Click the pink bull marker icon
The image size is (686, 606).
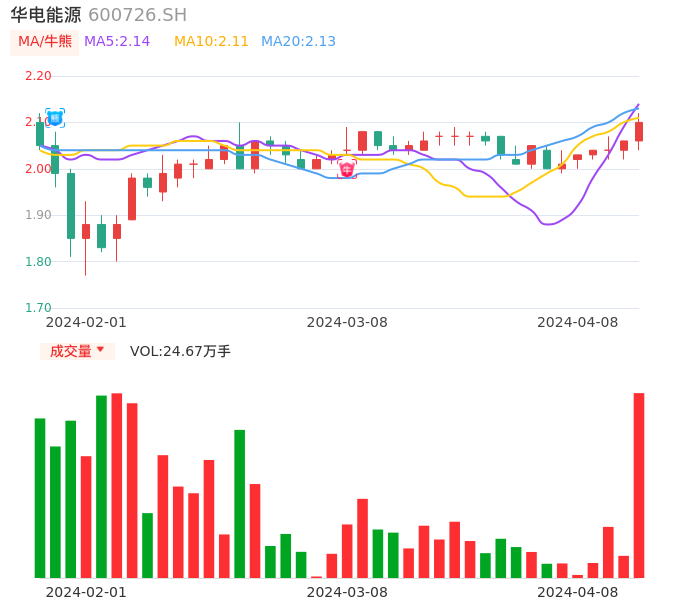(x=347, y=170)
